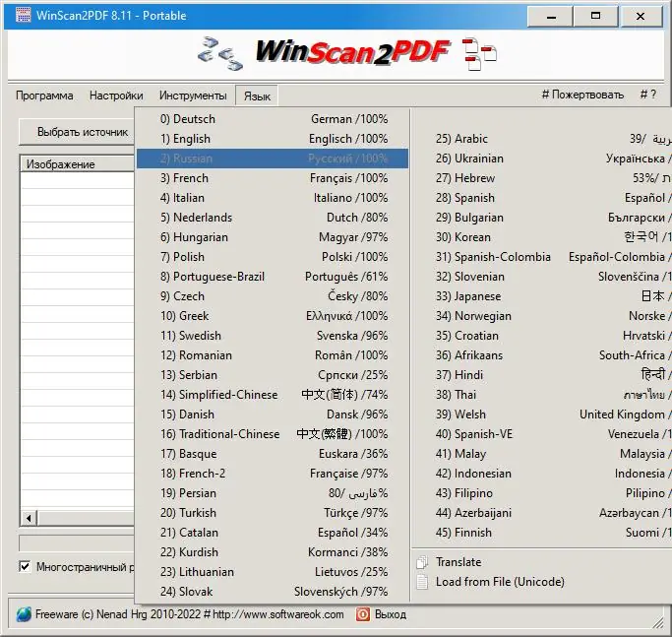The image size is (672, 637).
Task: Select 34) Norwegian language
Action: (x=542, y=316)
